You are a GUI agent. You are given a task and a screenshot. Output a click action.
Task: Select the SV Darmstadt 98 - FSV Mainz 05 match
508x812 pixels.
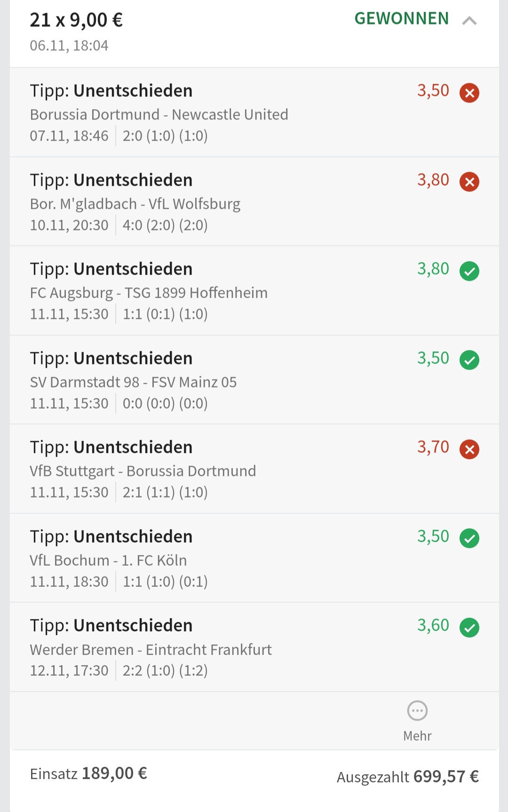click(x=133, y=382)
